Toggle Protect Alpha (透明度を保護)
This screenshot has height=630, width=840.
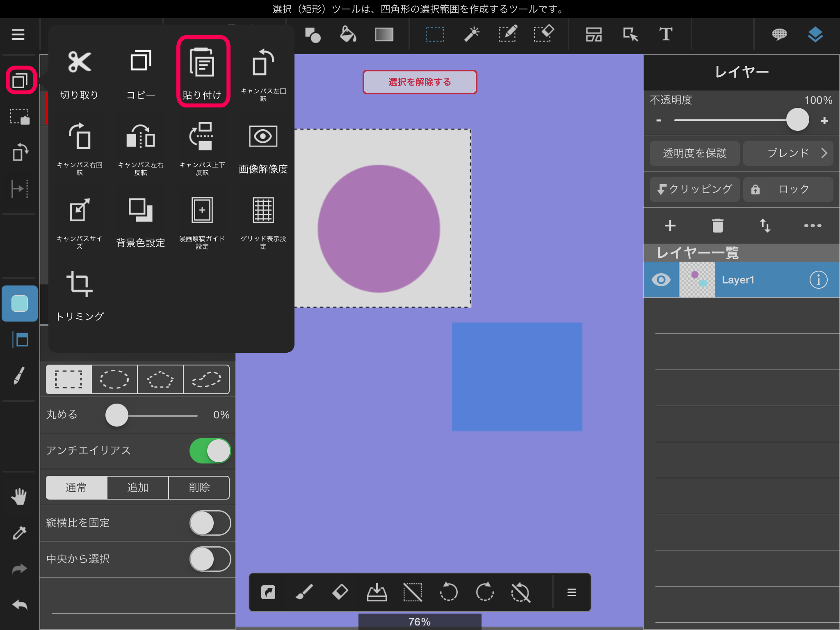695,153
